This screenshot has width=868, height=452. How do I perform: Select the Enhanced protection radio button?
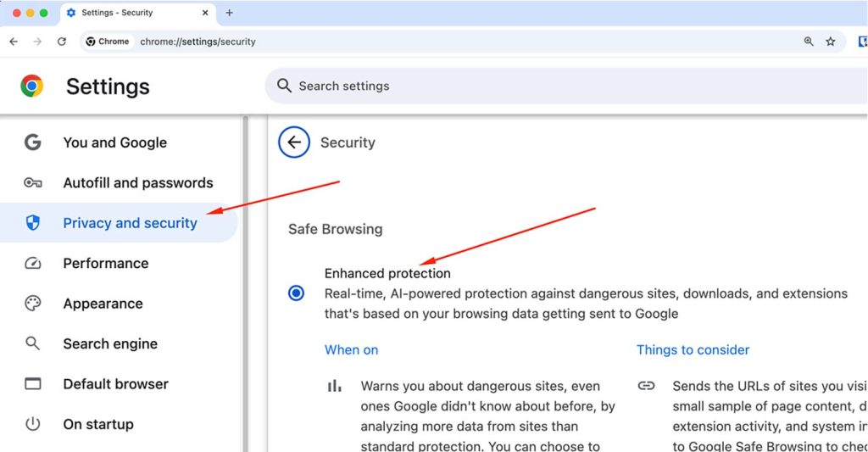click(296, 293)
